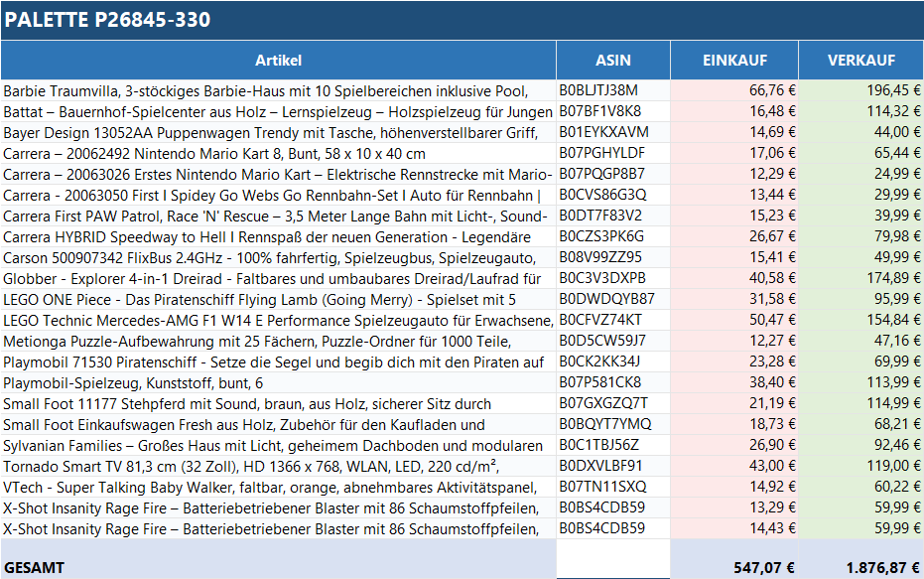Click the EINKAUF column header

point(734,60)
